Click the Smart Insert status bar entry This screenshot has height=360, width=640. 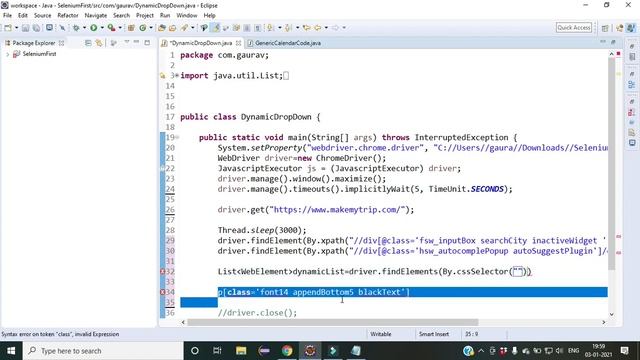[434, 334]
